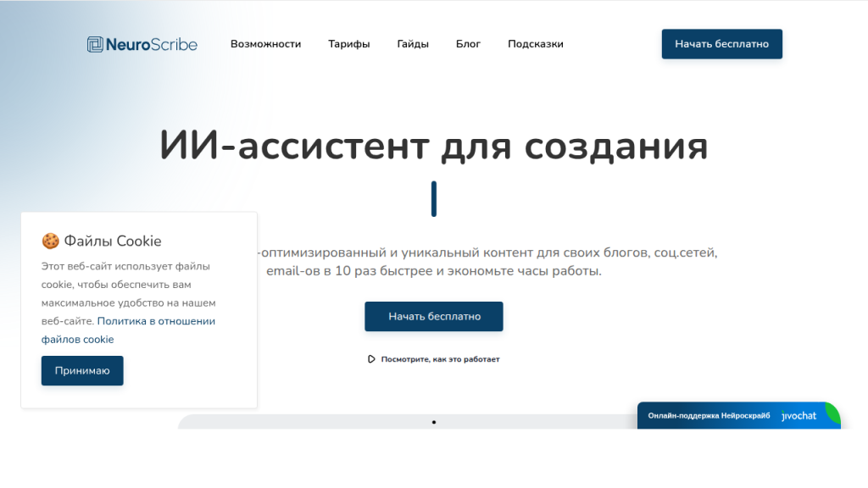868x488 pixels.
Task: Click the "Начать бесплатно" button under the subtitle
Action: 434,316
